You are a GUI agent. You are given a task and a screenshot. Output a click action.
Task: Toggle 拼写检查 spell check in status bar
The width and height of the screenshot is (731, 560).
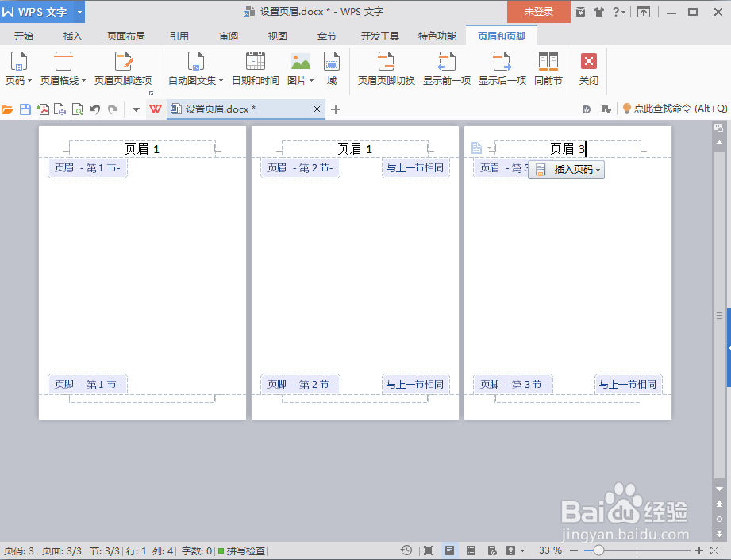coord(242,550)
